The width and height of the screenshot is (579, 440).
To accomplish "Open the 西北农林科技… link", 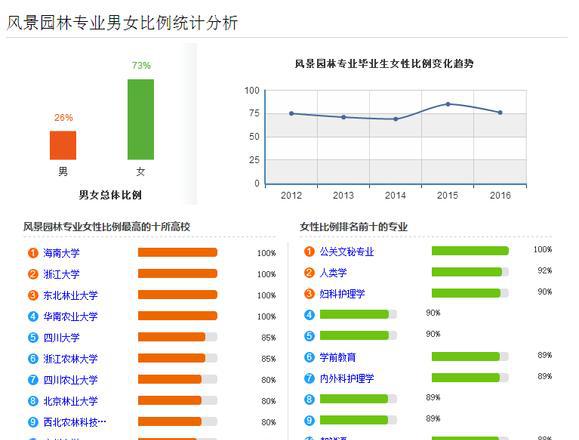I will click(x=75, y=422).
